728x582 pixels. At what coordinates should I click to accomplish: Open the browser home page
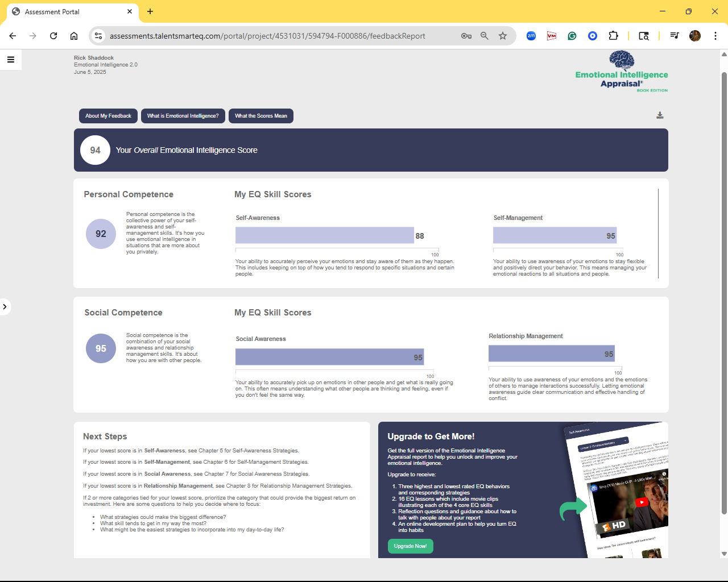74,36
